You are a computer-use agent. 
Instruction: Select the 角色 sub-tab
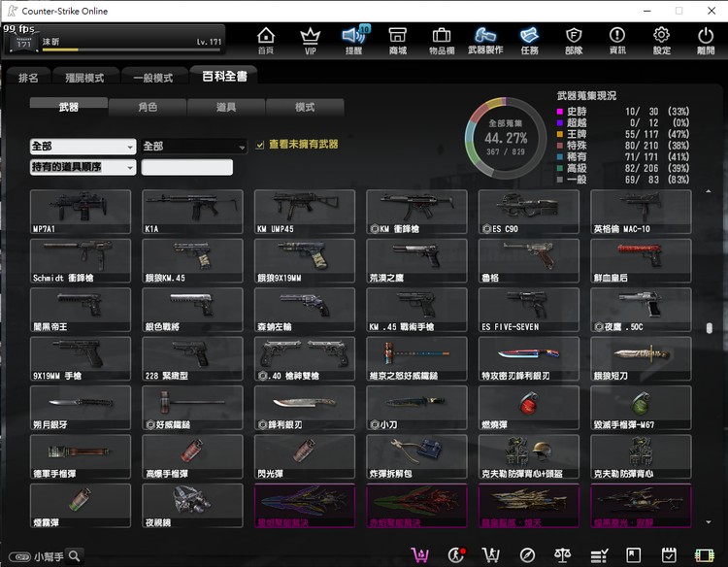(148, 107)
